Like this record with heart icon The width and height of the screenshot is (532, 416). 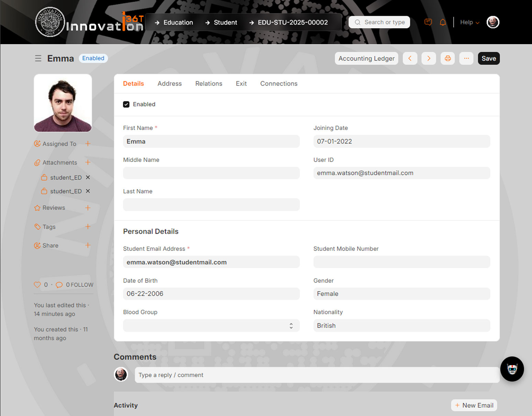37,285
